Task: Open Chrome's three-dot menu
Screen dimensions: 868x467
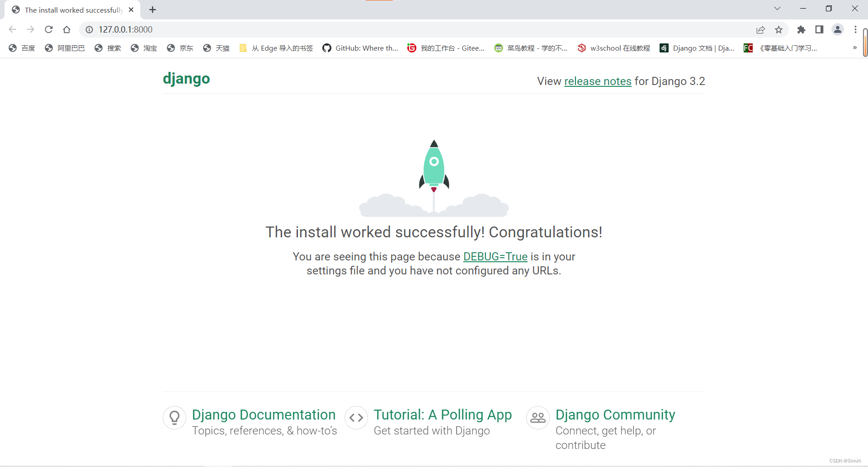Action: coord(855,29)
